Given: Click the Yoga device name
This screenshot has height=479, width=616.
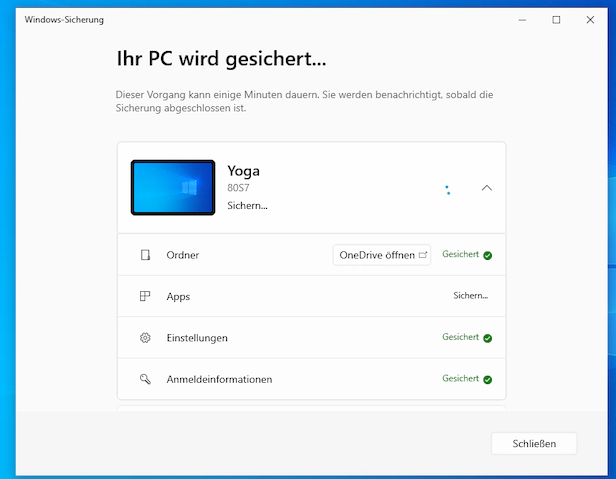Looking at the screenshot, I should click(x=243, y=171).
